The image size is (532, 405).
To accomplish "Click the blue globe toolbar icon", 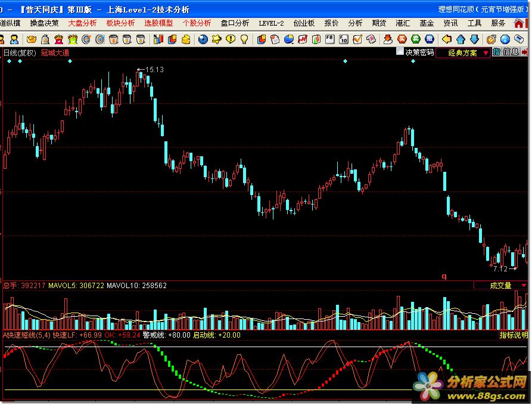I will click(x=505, y=39).
